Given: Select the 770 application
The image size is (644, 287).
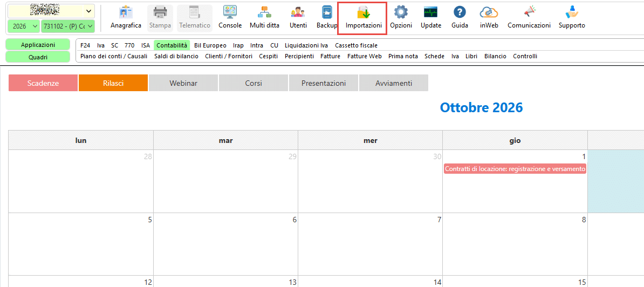Looking at the screenshot, I should tap(129, 45).
